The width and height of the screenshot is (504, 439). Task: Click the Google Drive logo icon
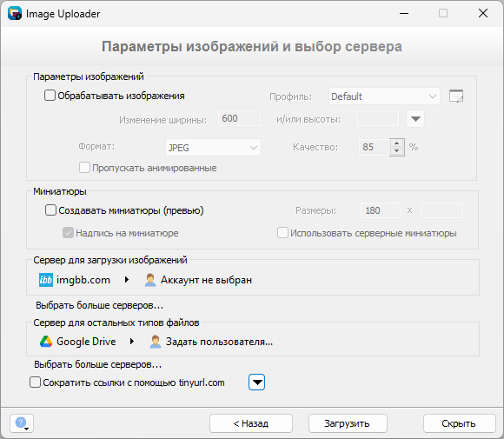46,342
